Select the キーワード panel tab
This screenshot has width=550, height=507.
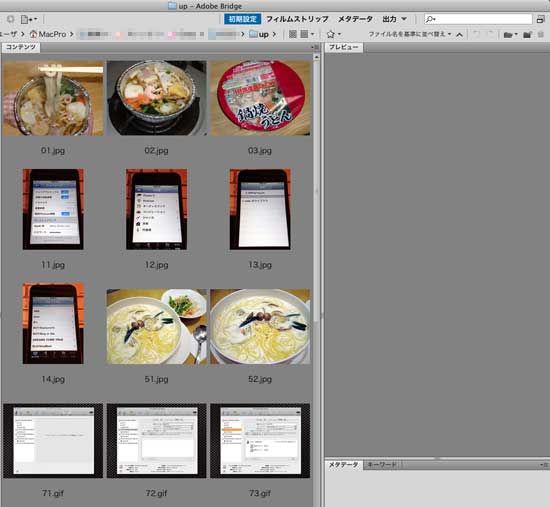pos(382,465)
